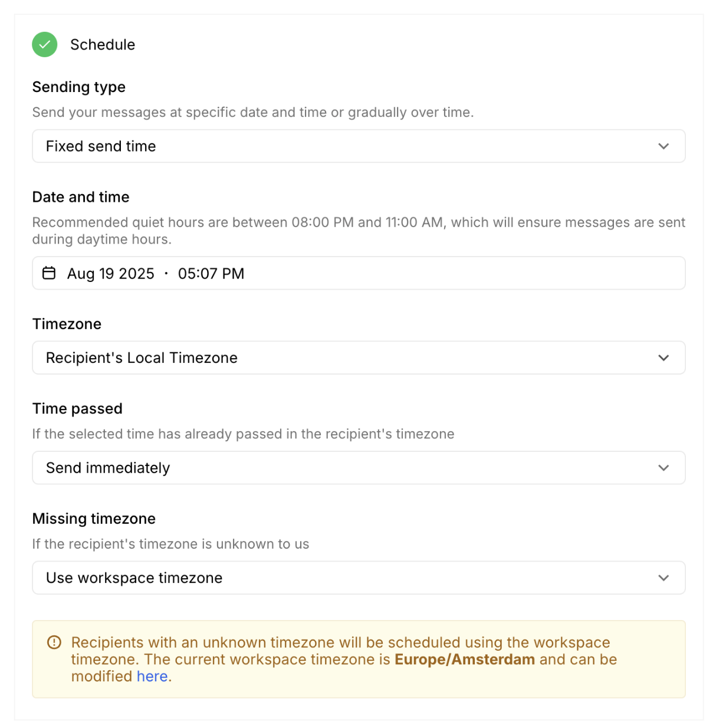Viewport: 716px width, 728px height.
Task: Click the warning icon in yellow notice
Action: click(x=54, y=642)
